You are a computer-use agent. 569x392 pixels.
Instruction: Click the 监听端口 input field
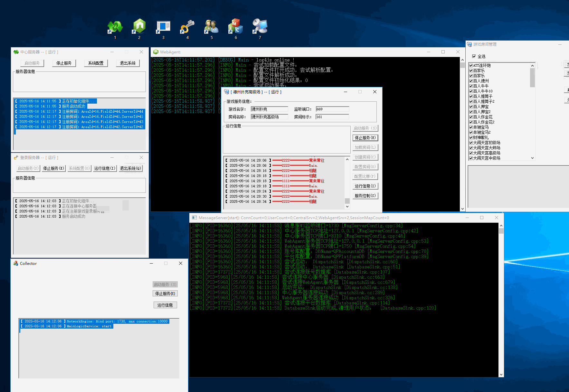tap(332, 109)
